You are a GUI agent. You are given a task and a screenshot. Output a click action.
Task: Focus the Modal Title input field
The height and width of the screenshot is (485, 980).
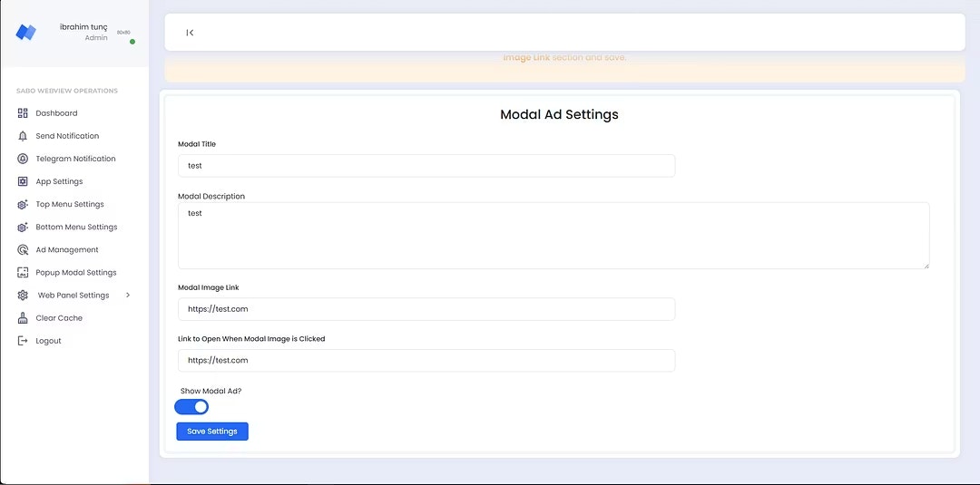426,166
